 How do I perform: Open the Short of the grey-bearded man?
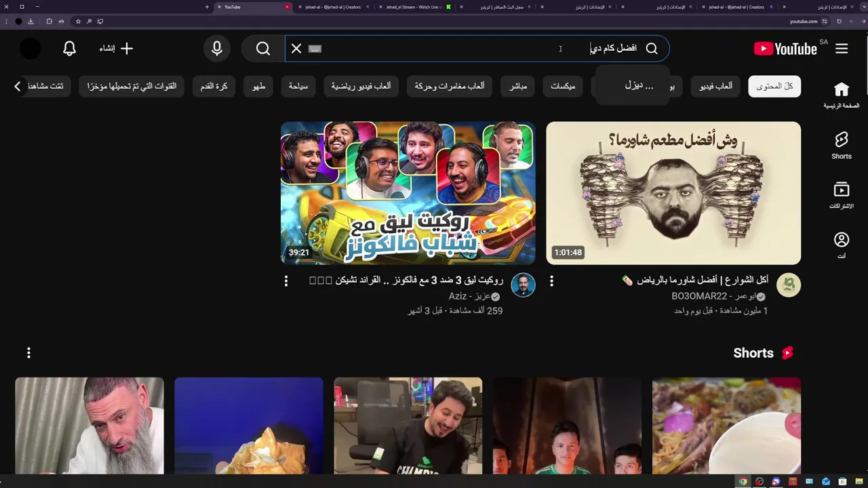[90, 426]
